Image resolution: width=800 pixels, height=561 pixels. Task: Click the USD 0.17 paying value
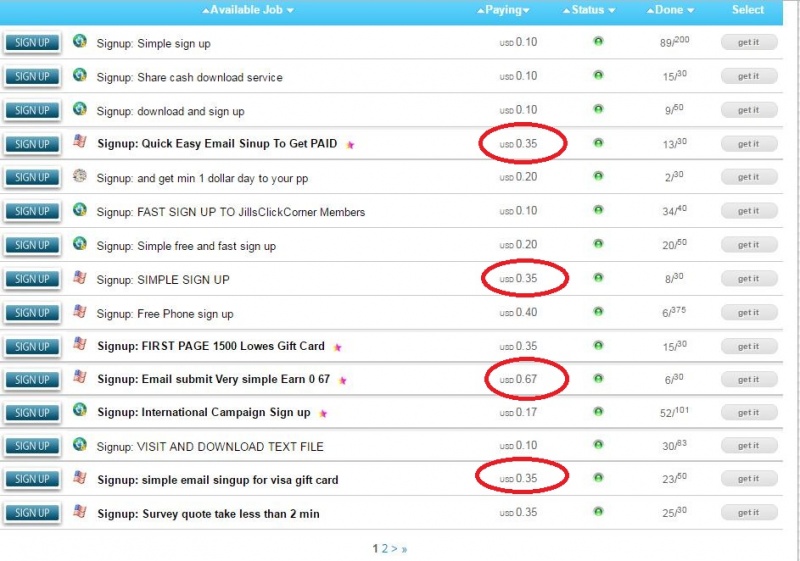click(518, 412)
